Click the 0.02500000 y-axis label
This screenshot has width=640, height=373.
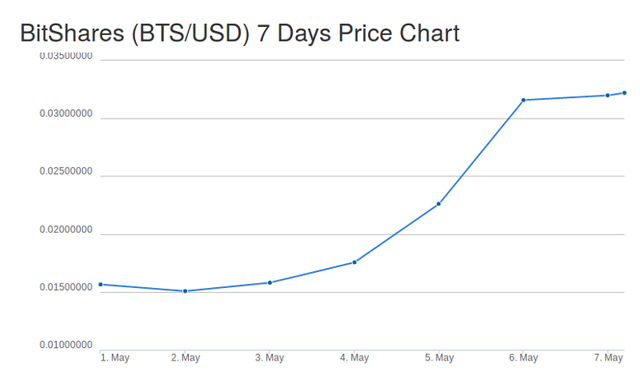(x=66, y=171)
